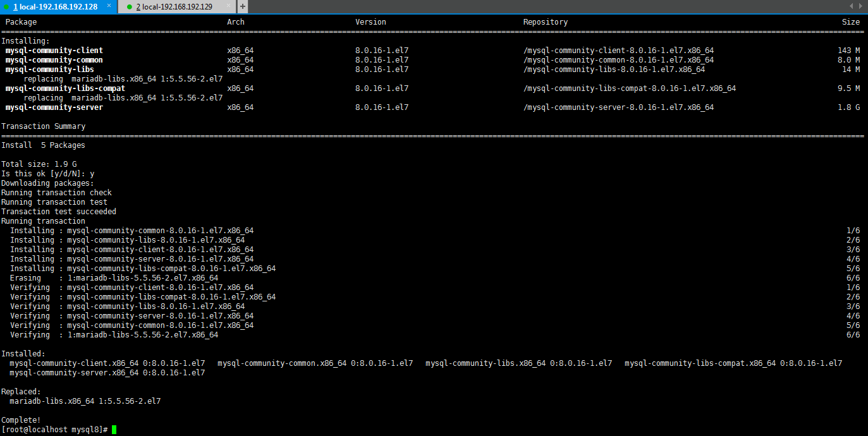The width and height of the screenshot is (868, 436).
Task: Click repository path "/mysql-community-libs-compat-8.0.16-1.el7.x86_64"
Action: [630, 88]
